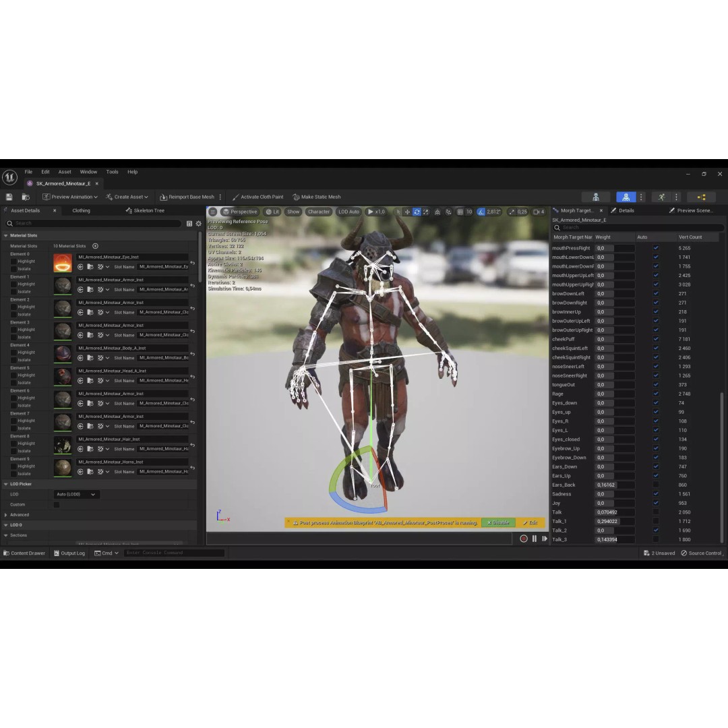Viewport: 728px width, 728px height.
Task: Toggle the scale snapping icon
Action: pyautogui.click(x=512, y=212)
